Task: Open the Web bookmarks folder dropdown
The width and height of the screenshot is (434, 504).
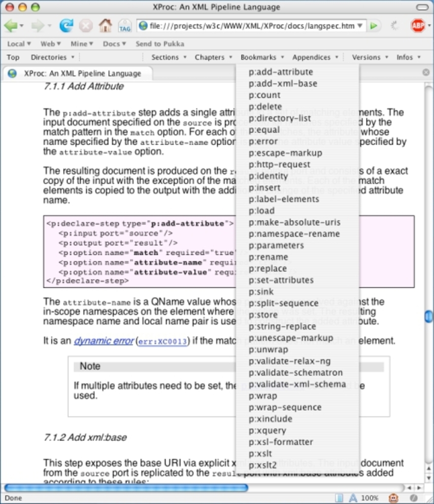Action: coord(51,44)
